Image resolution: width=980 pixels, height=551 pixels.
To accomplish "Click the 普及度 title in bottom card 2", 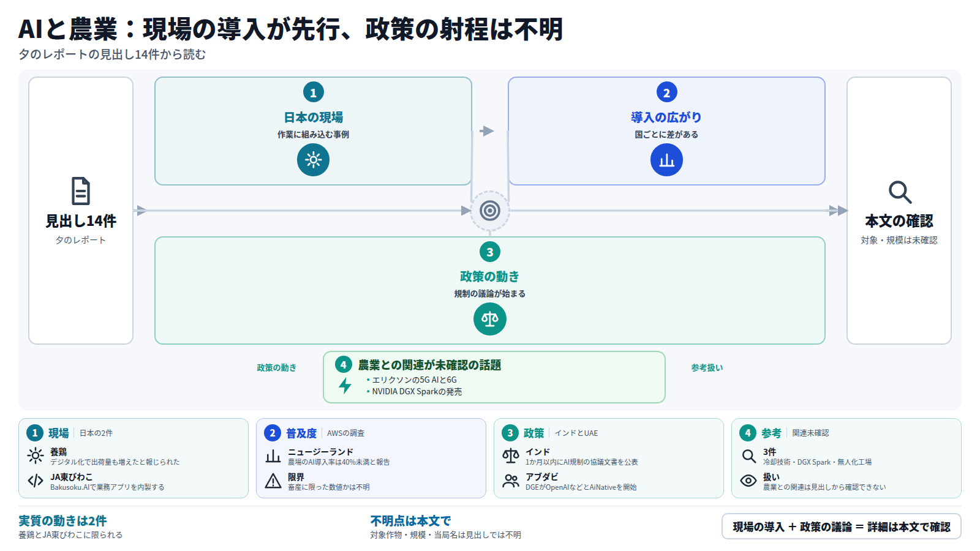I will 301,433.
